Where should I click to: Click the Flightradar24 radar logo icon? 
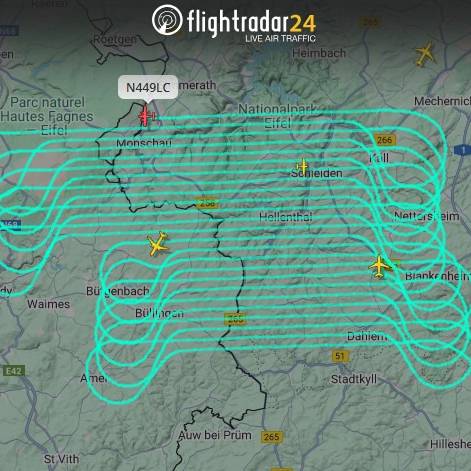(x=167, y=20)
